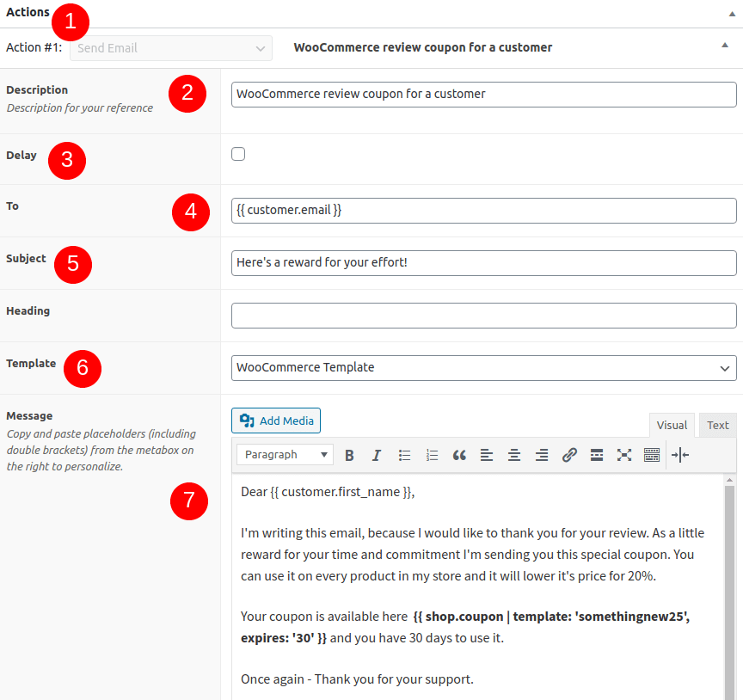Insert Read More tag

(x=597, y=456)
